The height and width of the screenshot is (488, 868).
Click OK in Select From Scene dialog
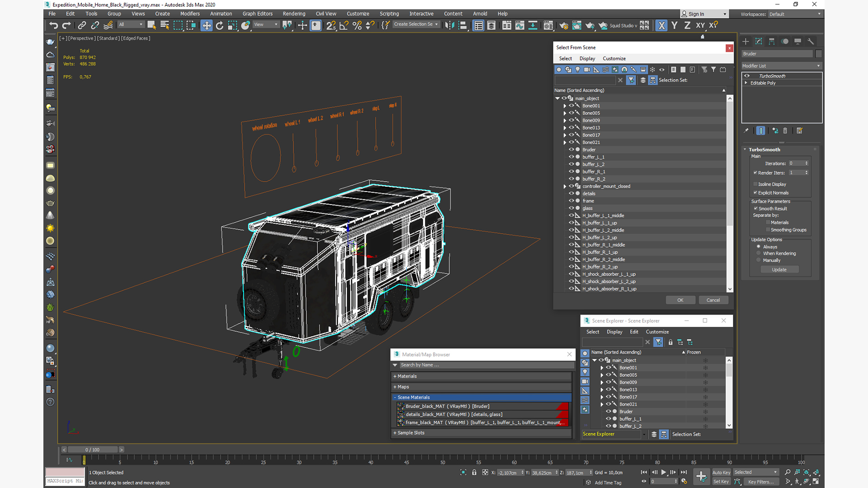coord(680,300)
